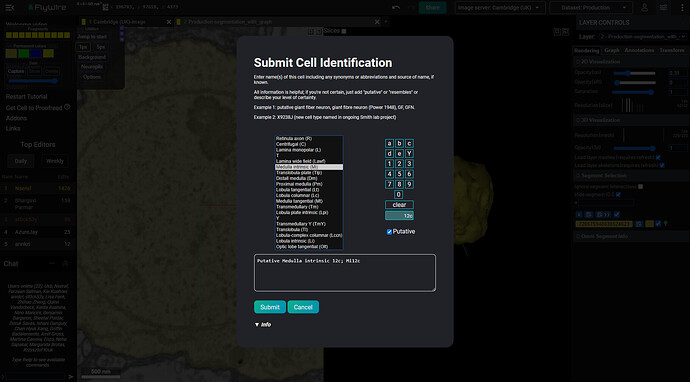690x382 pixels.
Task: Collapse the Info disclosure triangle
Action: coord(257,325)
